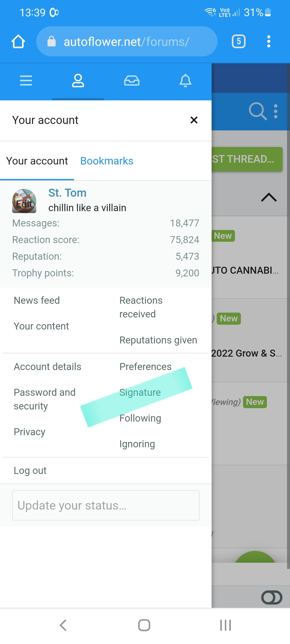Go to Preferences page
Image resolution: width=290 pixels, height=644 pixels.
145,367
